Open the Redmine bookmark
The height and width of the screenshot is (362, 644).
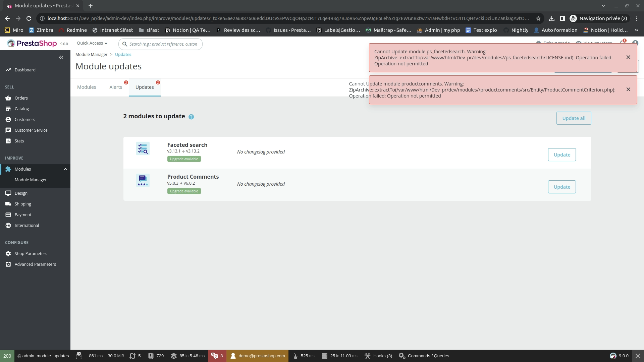click(72, 30)
